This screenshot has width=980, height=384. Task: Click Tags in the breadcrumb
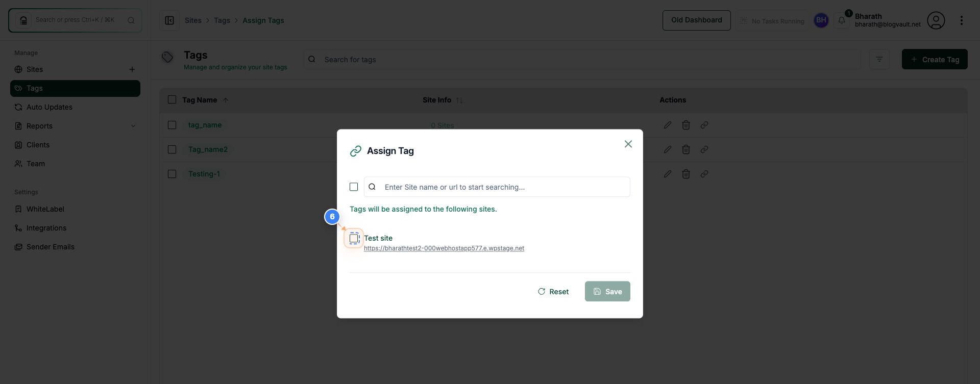(x=222, y=20)
